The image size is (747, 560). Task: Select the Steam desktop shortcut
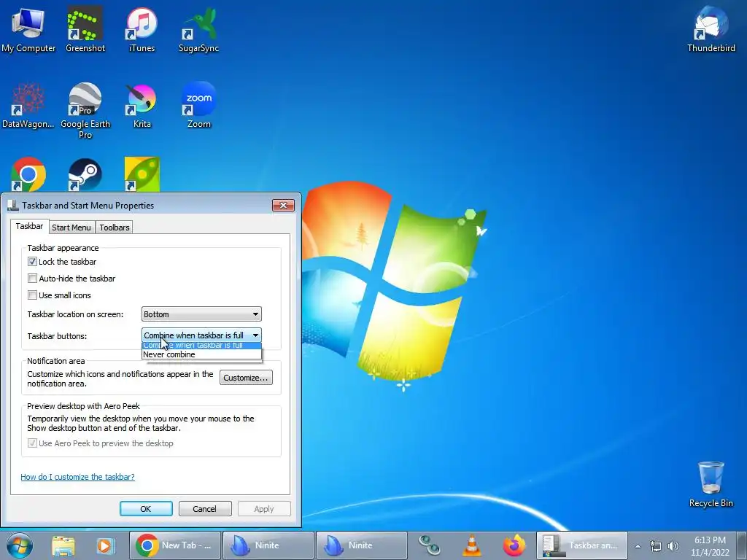point(85,174)
